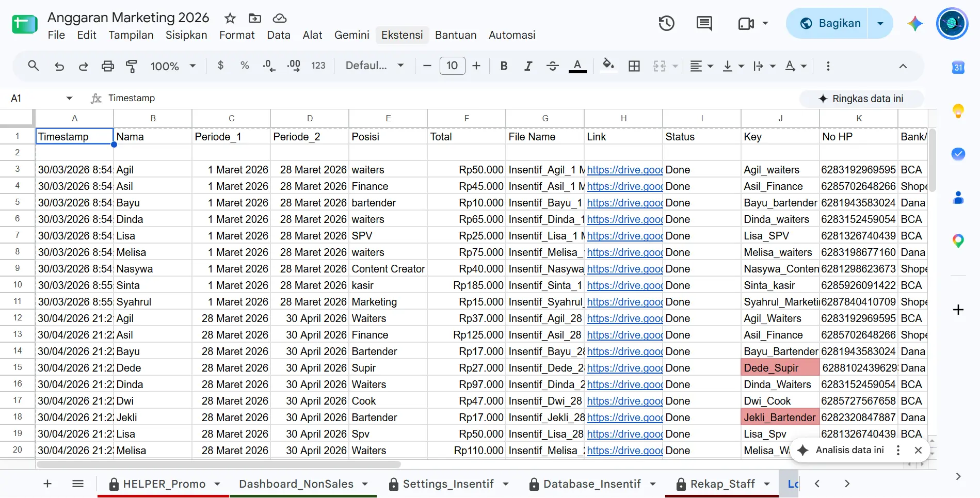Toggle bold formatting

(504, 66)
